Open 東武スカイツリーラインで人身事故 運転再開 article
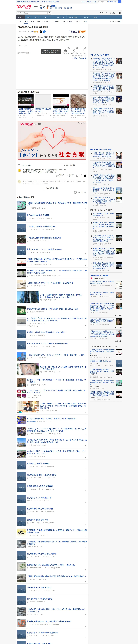The width and height of the screenshot is (138, 644). pos(44,249)
